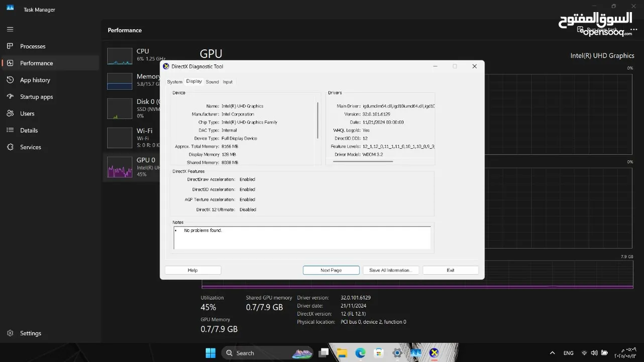Viewport: 644px width, 362px height.
Task: Close the DirectX Diagnostic Tool window
Action: pos(474,66)
